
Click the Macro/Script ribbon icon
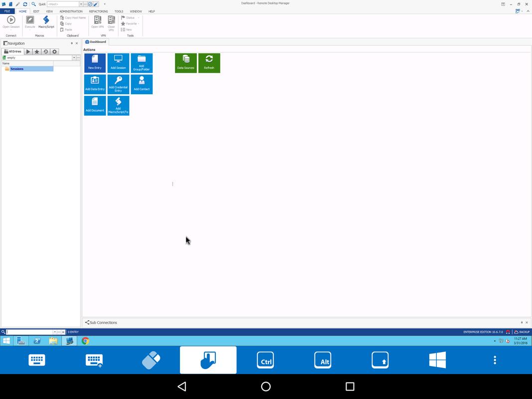point(46,22)
